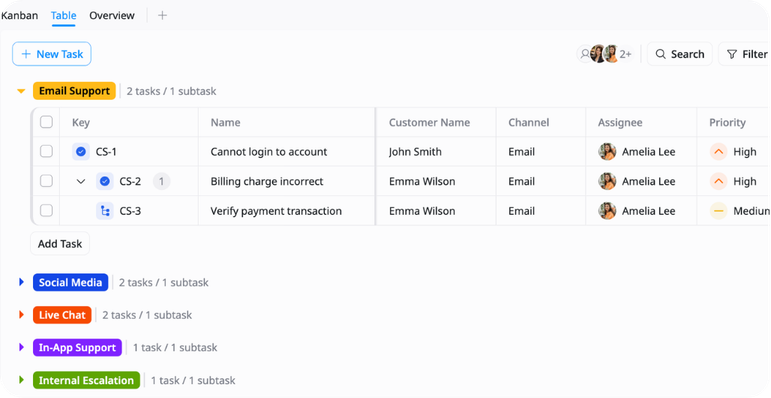
Task: Click the task type icon for CS-1
Action: click(x=81, y=152)
